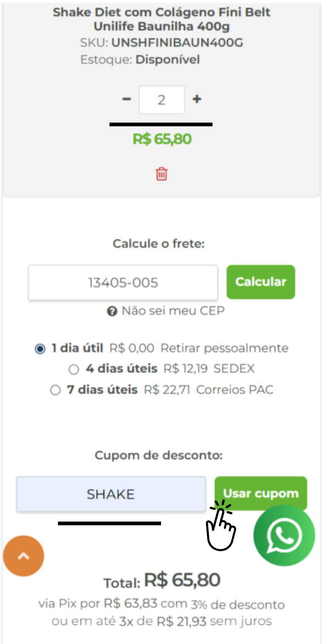Click the green R$ 65,80 item price

[x=162, y=139]
